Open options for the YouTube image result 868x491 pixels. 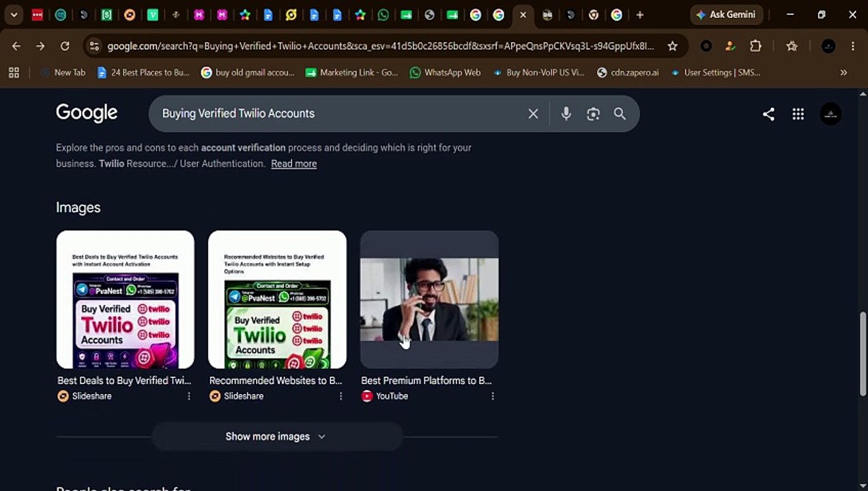coord(492,396)
